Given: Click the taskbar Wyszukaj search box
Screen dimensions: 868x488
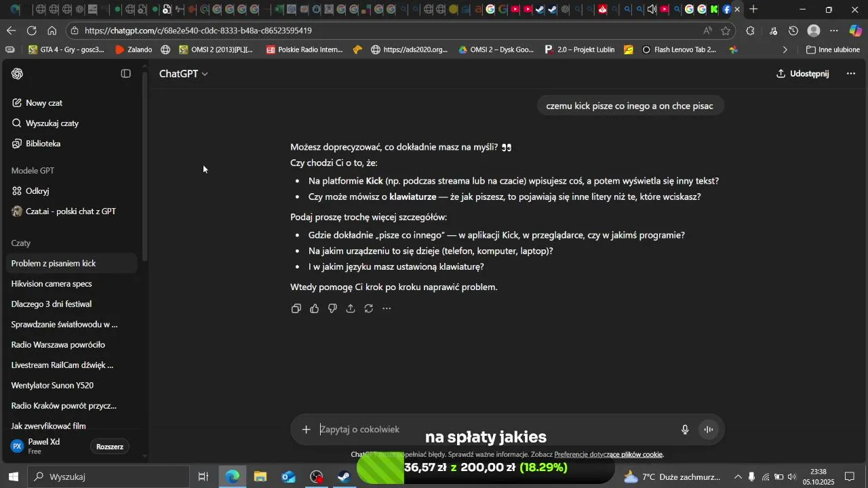Looking at the screenshot, I should click(x=108, y=476).
